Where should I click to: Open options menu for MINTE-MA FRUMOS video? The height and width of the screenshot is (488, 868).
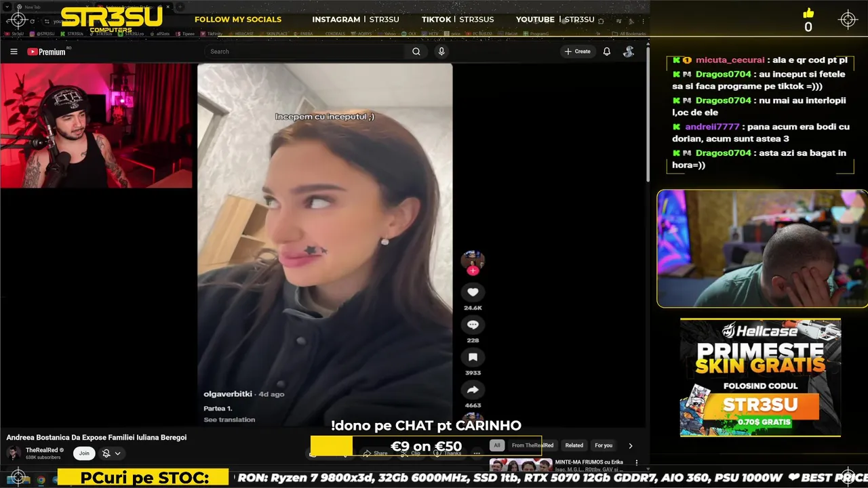click(636, 463)
